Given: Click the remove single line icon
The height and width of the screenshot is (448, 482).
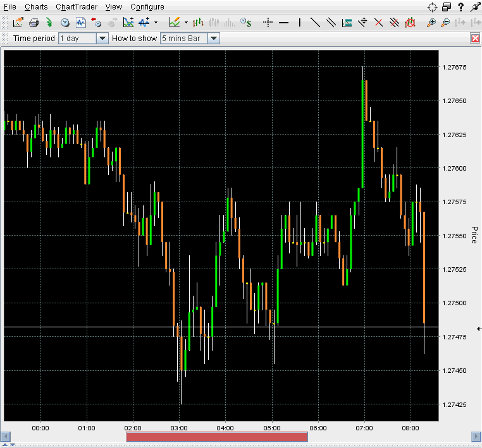Looking at the screenshot, I should [x=379, y=22].
